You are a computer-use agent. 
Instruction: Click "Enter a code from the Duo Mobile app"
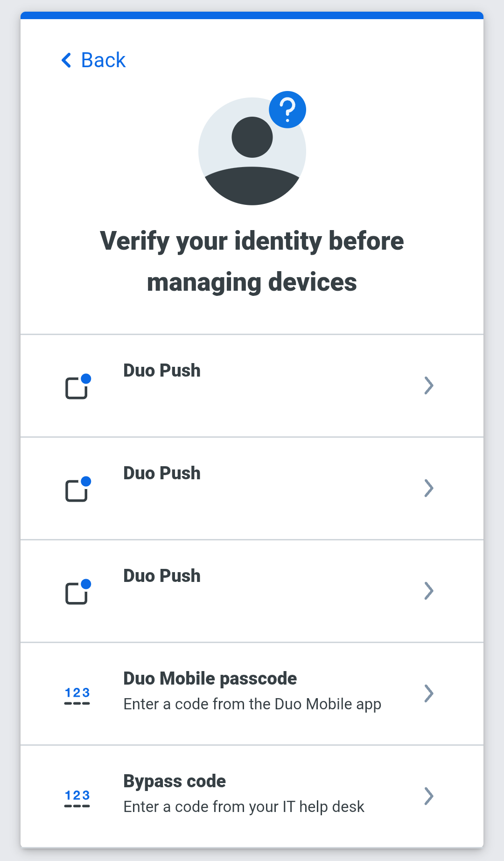[252, 704]
